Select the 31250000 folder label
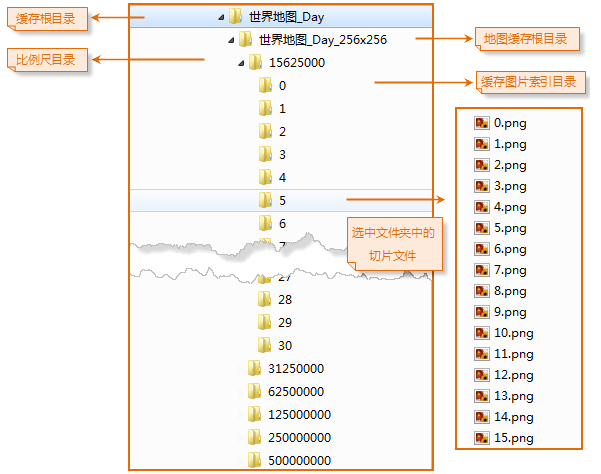Viewport: 601px width, 474px height. (x=296, y=369)
